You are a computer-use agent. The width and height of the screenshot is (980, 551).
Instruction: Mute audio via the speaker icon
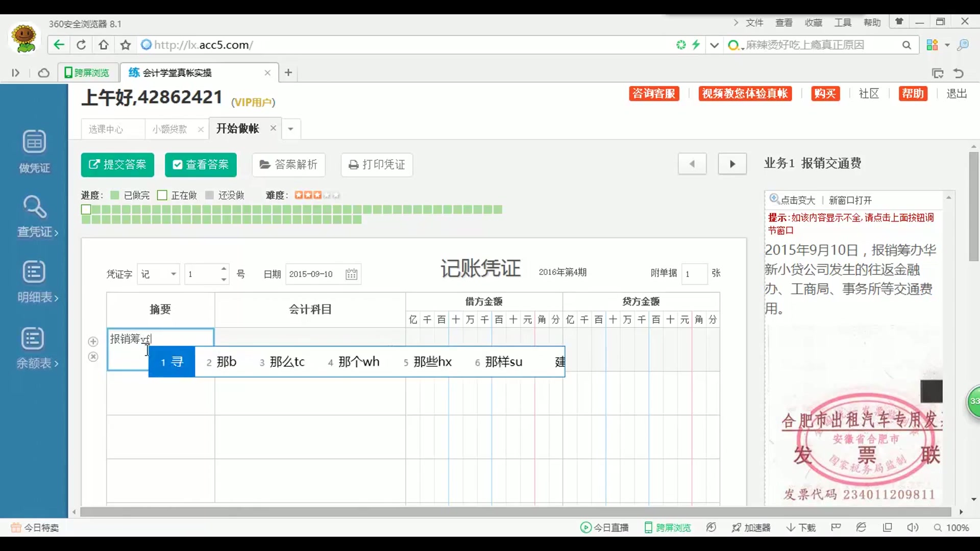(913, 528)
